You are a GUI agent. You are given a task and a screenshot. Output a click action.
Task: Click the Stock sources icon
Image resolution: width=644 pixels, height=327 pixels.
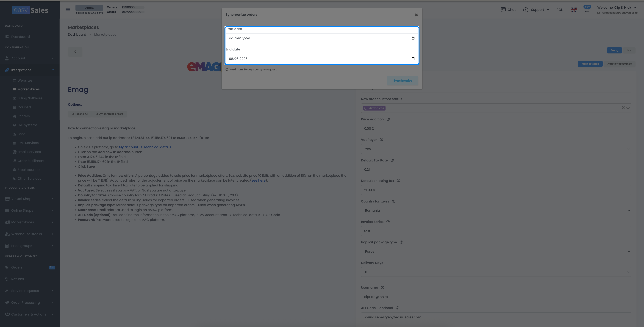[x=14, y=170]
